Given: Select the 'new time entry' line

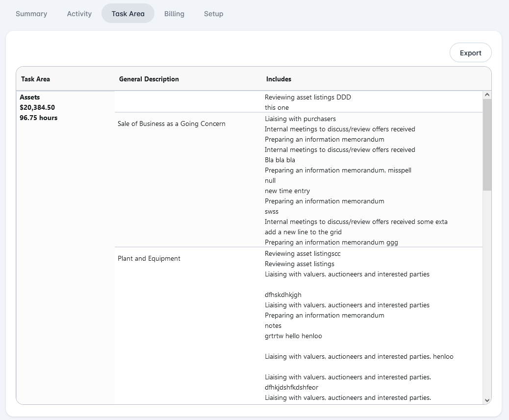Looking at the screenshot, I should click(287, 191).
